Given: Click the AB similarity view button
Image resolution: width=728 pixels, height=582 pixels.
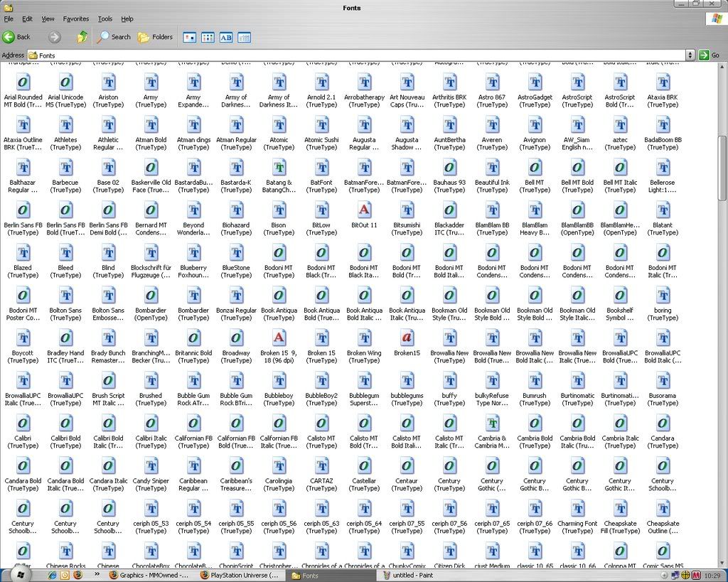Looking at the screenshot, I should pos(226,38).
